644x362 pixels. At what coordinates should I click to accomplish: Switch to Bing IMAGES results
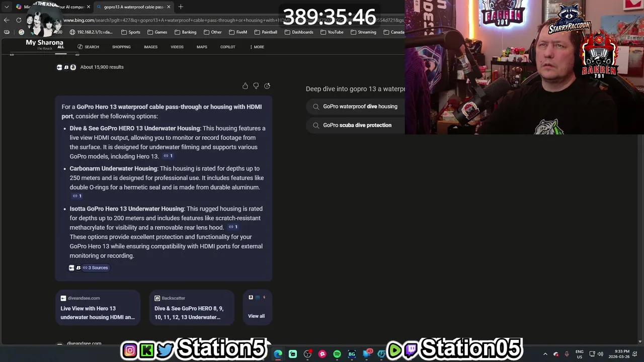[x=150, y=47]
